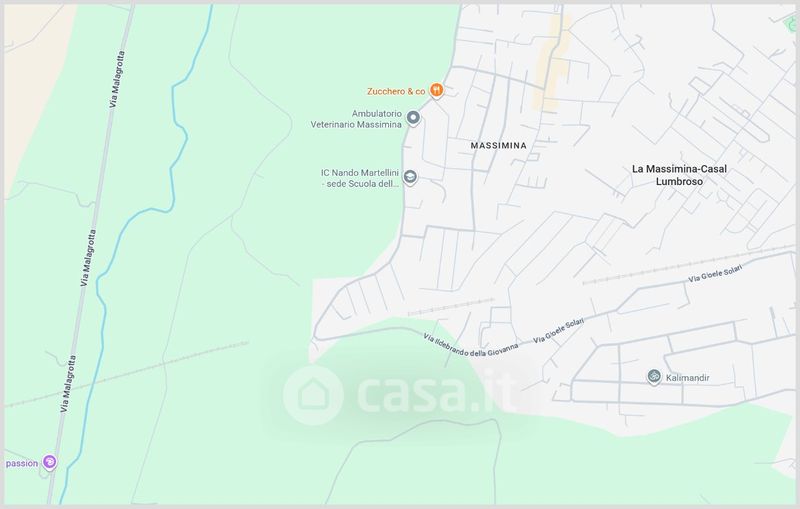Click the topmost Via Malagrotta road label
This screenshot has width=800, height=509.
(117, 79)
